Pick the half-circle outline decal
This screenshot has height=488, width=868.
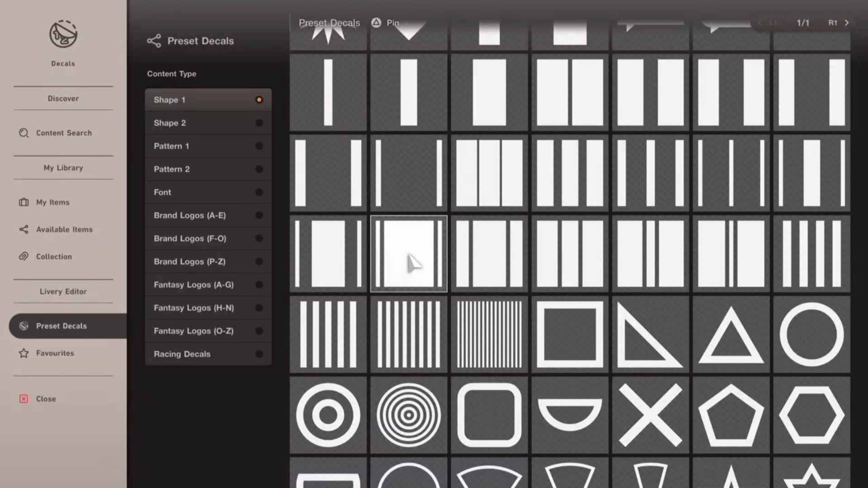point(570,415)
